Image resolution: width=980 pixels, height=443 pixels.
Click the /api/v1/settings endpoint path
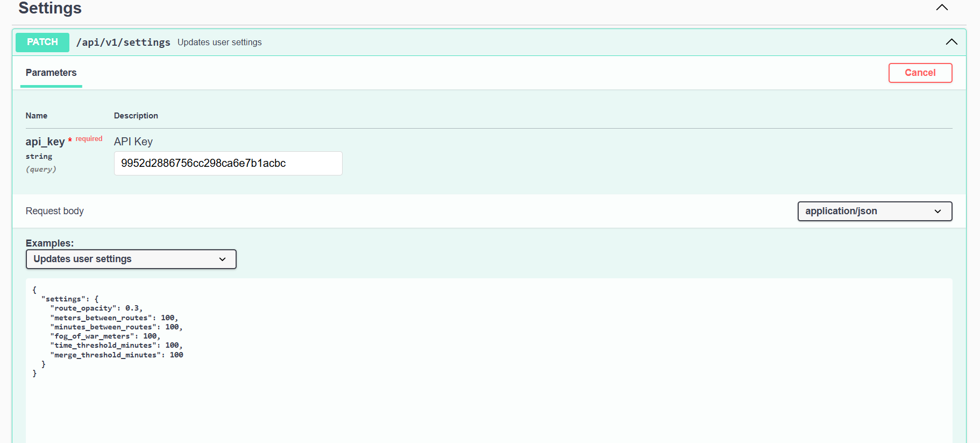coord(123,43)
